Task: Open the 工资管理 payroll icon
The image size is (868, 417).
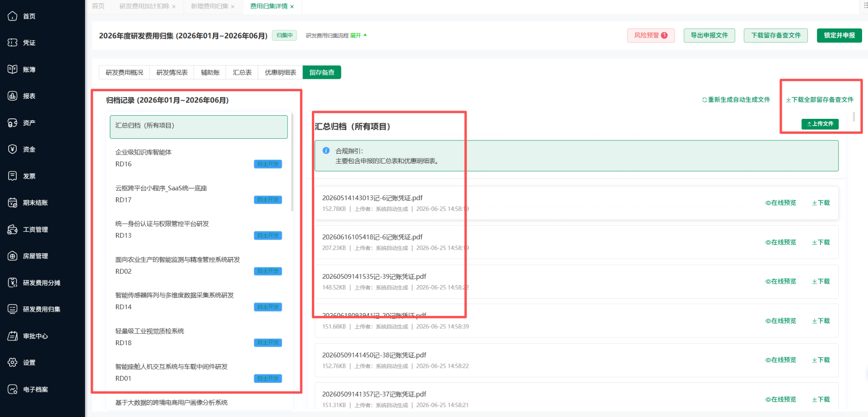Action: (x=13, y=229)
